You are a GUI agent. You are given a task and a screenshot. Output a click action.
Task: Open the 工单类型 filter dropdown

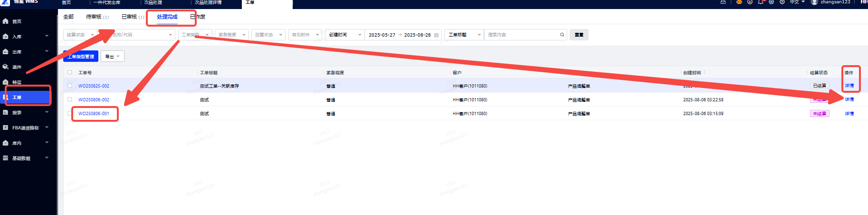(195, 35)
